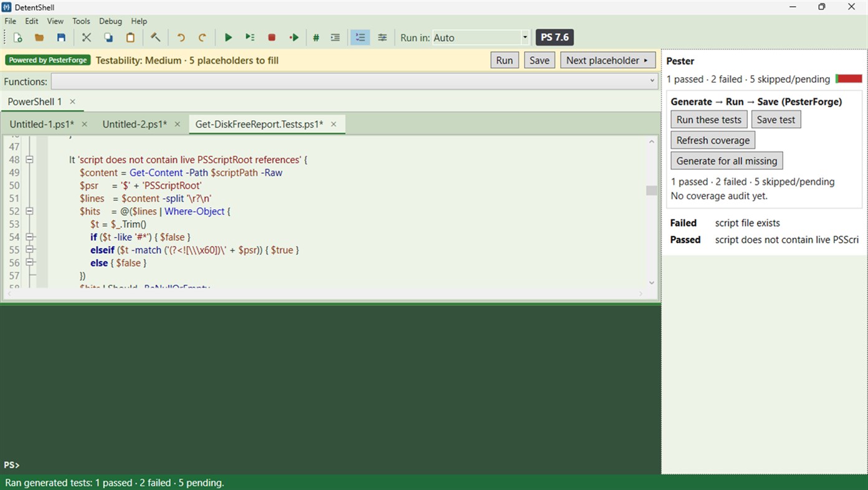Collapse the elseif fold at line 55
The image size is (868, 490).
pos(29,250)
